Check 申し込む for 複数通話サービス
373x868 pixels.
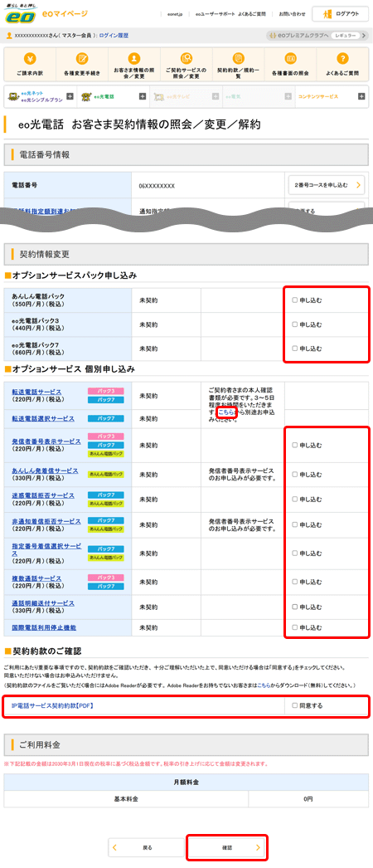(x=294, y=582)
